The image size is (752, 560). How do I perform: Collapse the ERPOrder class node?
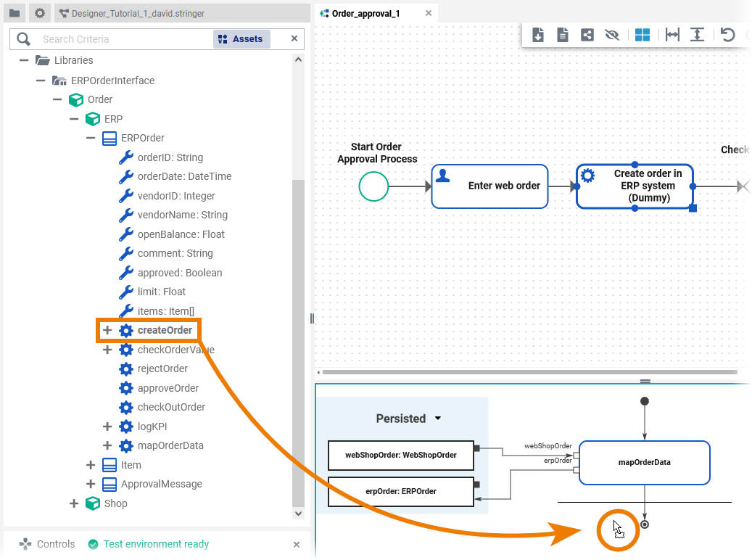tap(91, 138)
